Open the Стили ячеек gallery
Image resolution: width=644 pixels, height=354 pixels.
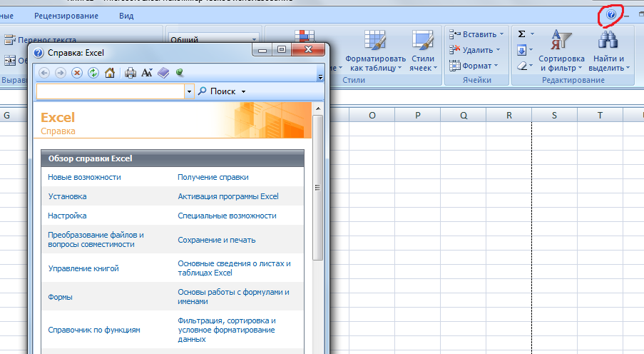(x=423, y=50)
